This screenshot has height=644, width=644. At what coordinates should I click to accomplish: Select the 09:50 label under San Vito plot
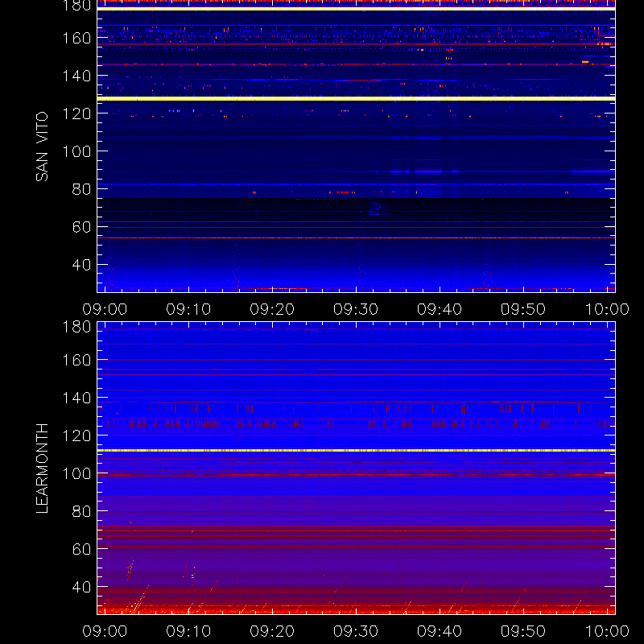(x=523, y=309)
